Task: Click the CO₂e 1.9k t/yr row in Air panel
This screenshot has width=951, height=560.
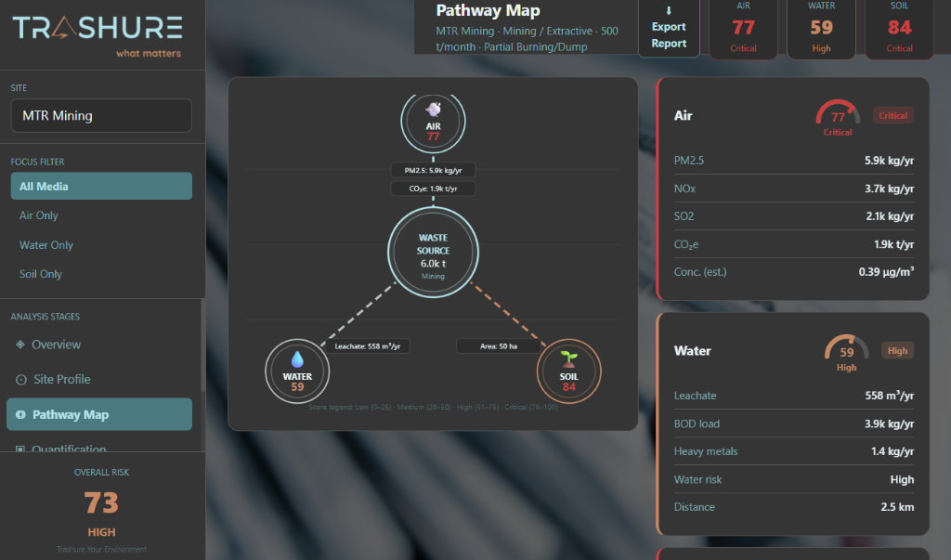Action: pos(793,244)
